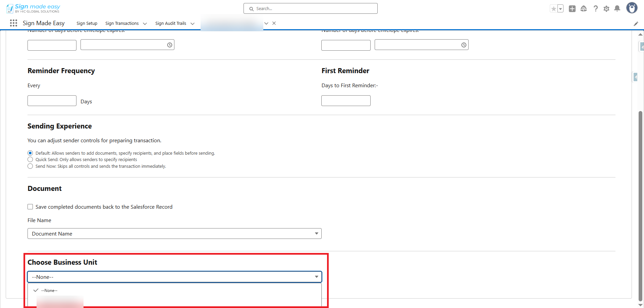Click the right envelope expiry time field
The height and width of the screenshot is (308, 644).
422,45
